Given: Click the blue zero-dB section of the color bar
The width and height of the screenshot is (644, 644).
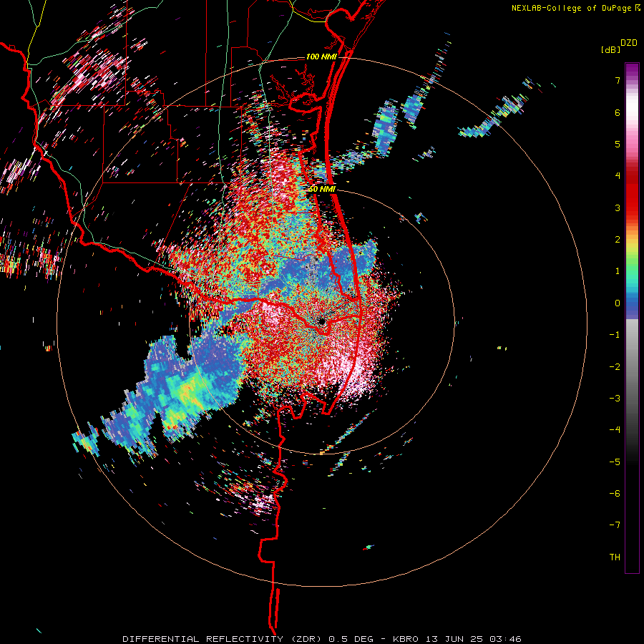Looking at the screenshot, I should pos(632,304).
